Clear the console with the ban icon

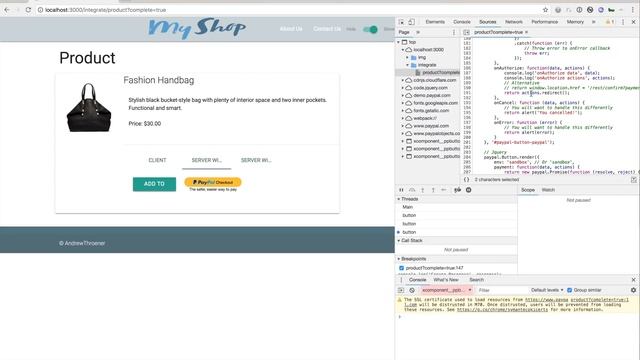pos(412,290)
